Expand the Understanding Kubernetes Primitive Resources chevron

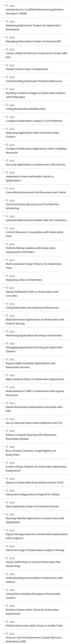(x=4, y=77)
